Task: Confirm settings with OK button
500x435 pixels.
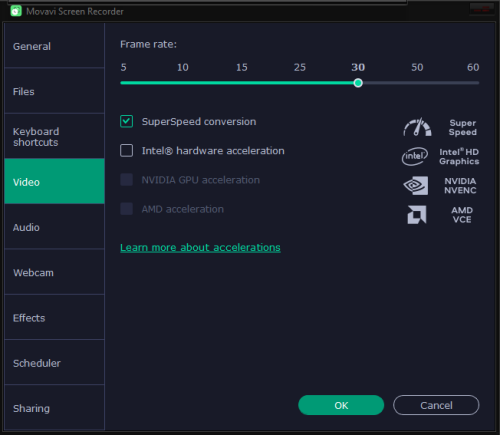Action: (x=341, y=405)
